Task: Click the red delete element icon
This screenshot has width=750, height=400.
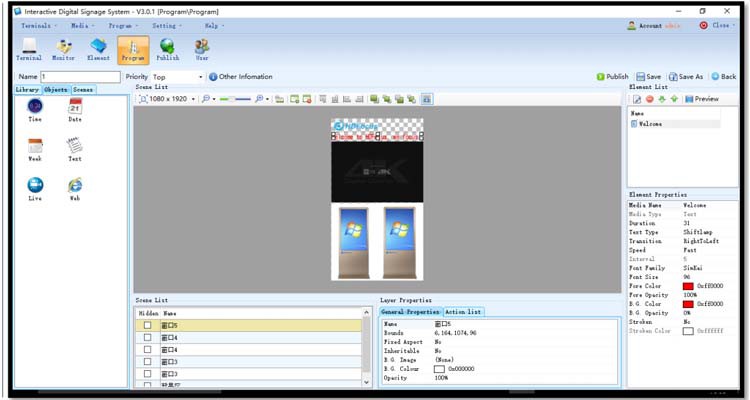Action: tap(649, 99)
